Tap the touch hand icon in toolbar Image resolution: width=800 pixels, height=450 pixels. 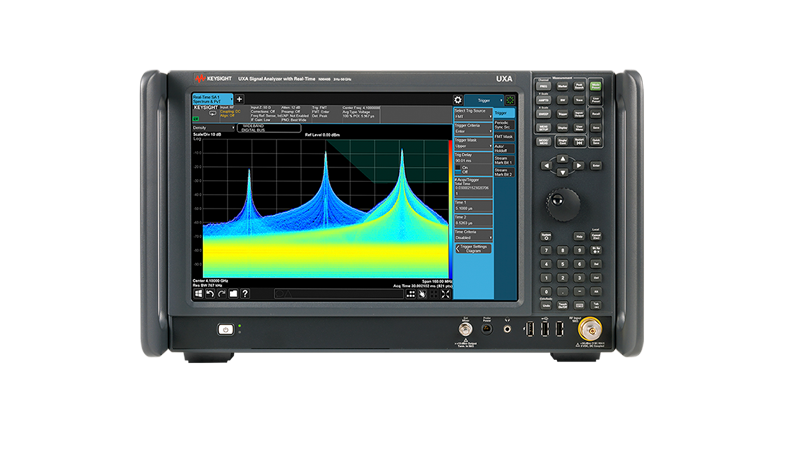[x=422, y=294]
